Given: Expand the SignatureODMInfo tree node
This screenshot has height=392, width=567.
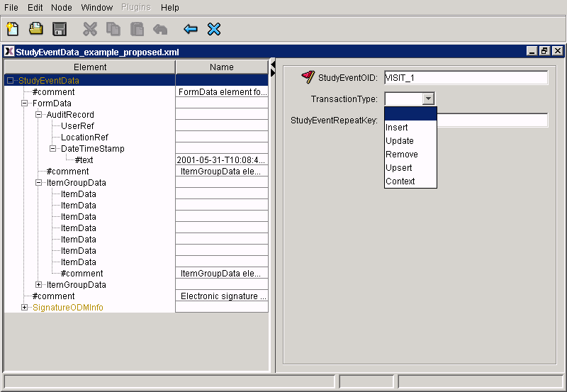Looking at the screenshot, I should [x=25, y=308].
